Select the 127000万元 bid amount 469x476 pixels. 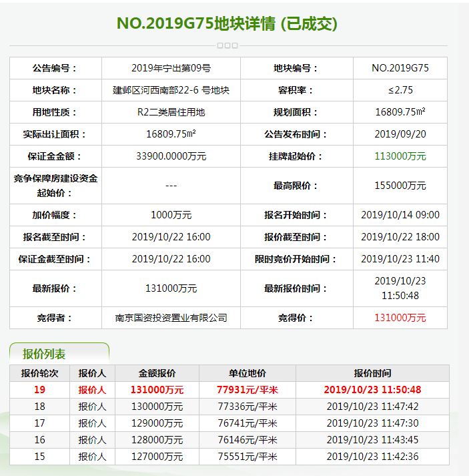(x=157, y=457)
